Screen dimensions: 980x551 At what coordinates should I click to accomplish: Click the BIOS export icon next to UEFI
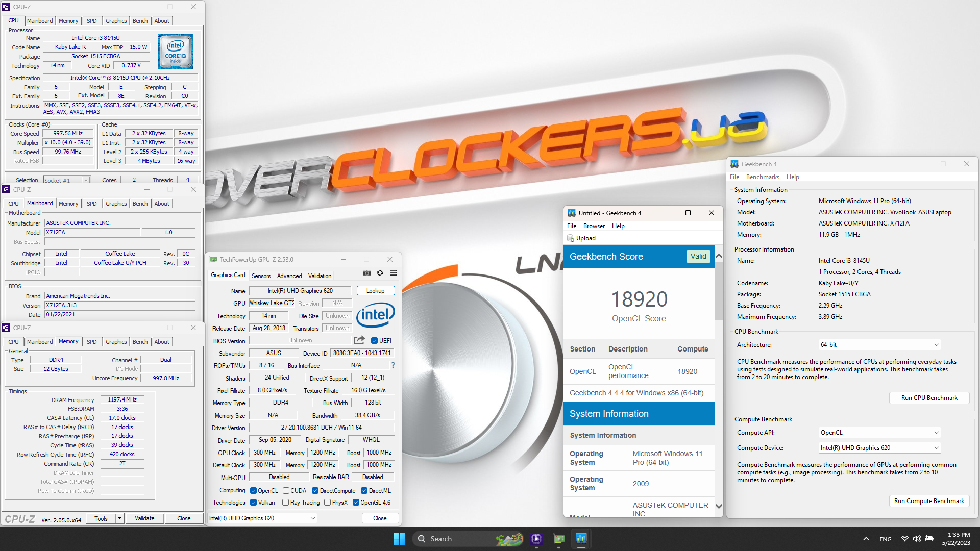coord(359,340)
